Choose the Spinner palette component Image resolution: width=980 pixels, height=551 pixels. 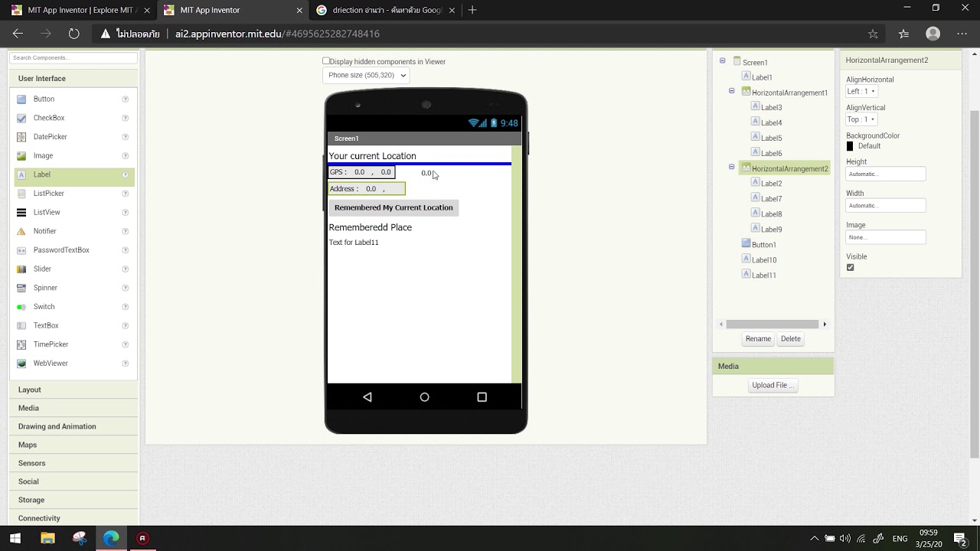(45, 288)
